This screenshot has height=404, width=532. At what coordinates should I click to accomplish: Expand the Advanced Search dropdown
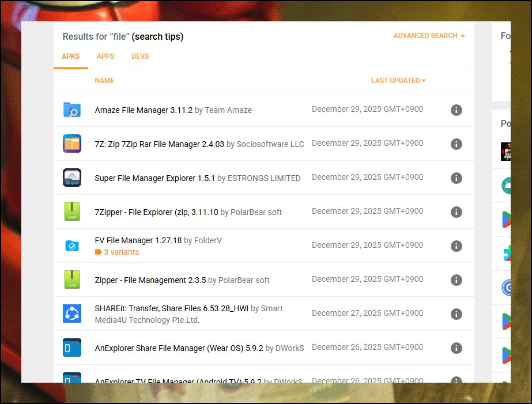point(429,36)
